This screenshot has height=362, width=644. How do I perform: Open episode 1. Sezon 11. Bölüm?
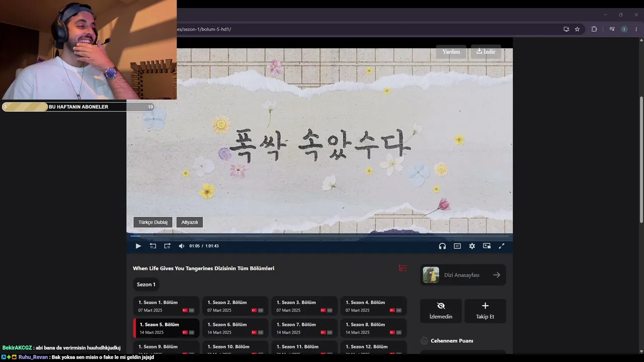point(304,347)
